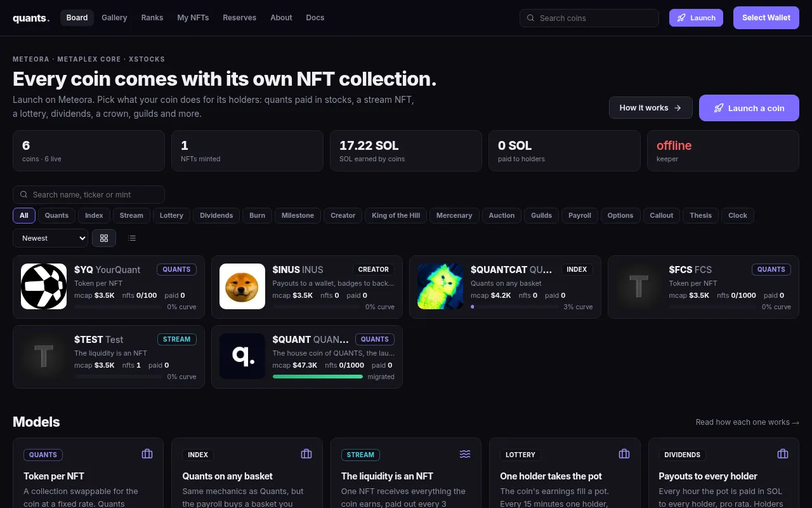The image size is (812, 508).
Task: Click the NFTs minted stat card
Action: [x=247, y=151]
